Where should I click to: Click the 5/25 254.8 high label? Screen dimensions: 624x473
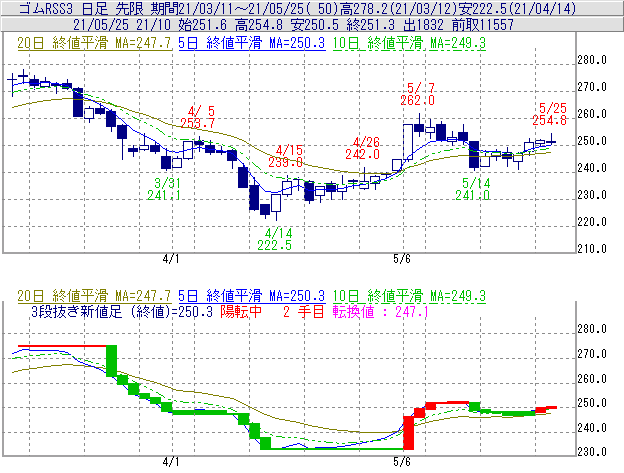550,114
